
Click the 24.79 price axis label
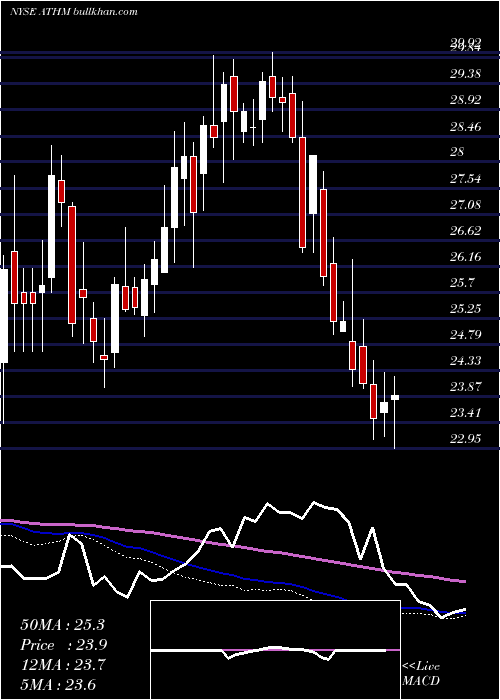pyautogui.click(x=465, y=335)
